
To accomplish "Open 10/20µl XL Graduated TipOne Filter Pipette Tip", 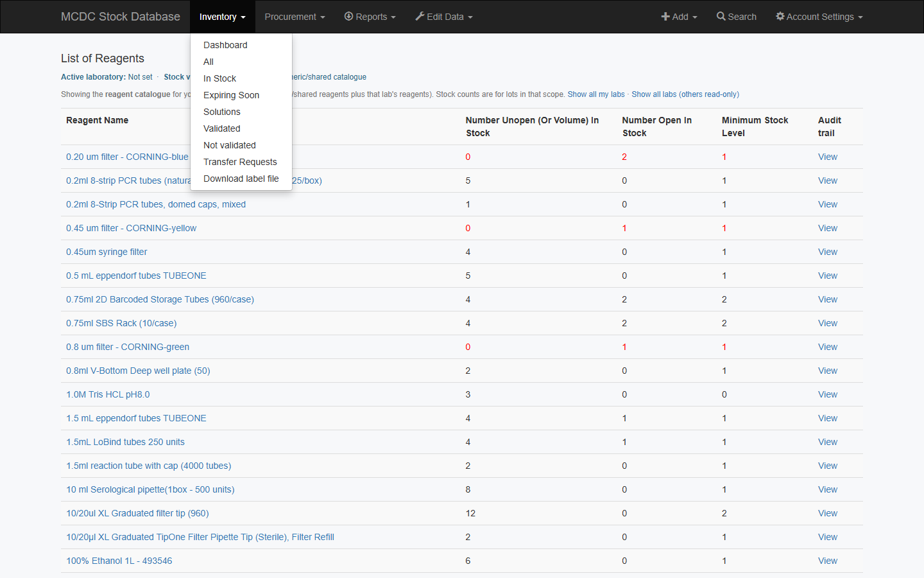I will pyautogui.click(x=200, y=537).
